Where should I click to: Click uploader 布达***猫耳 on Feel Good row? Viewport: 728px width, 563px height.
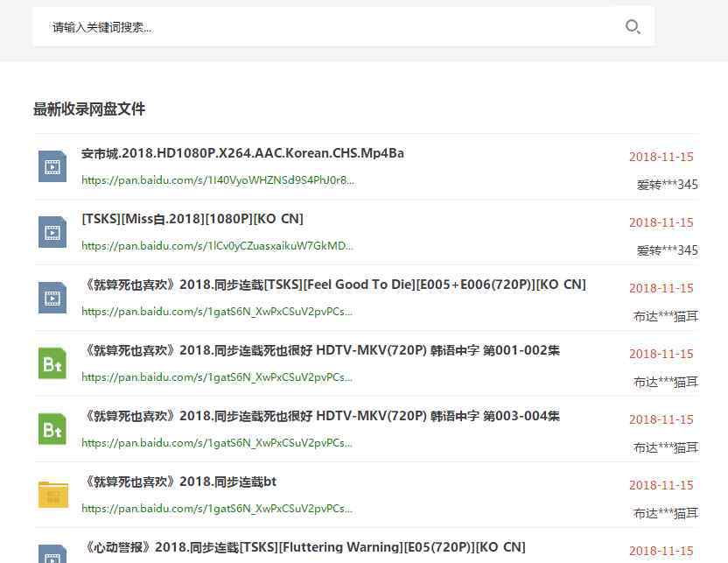tap(666, 316)
